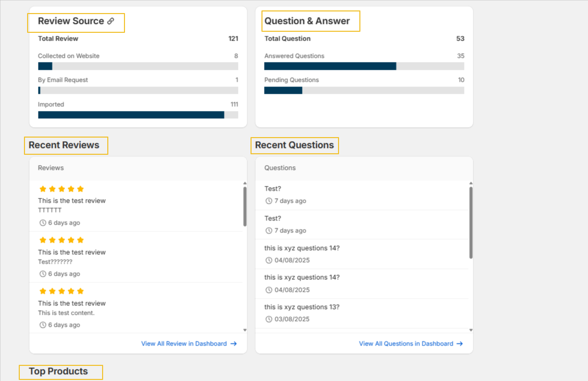Screen dimensions: 588x381
Task: Click the Pending Questions progress bar
Action: 364,90
